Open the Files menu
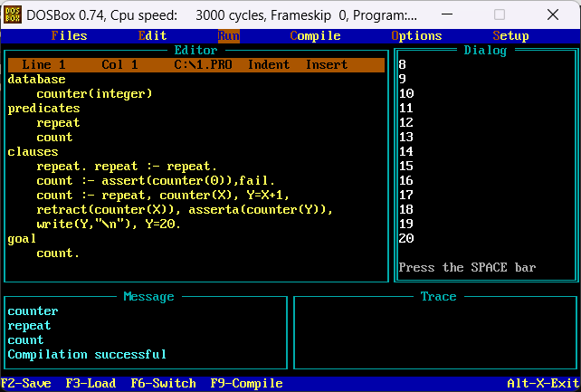The image size is (581, 392). pos(70,36)
